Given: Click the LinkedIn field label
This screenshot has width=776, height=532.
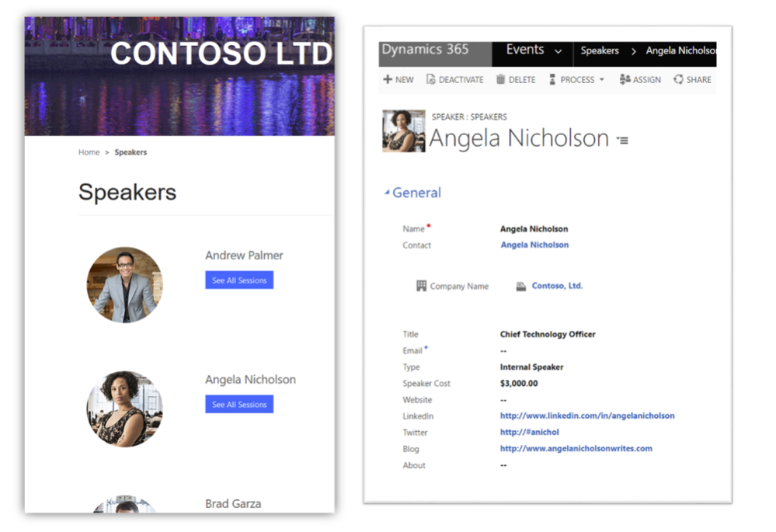Looking at the screenshot, I should [418, 416].
